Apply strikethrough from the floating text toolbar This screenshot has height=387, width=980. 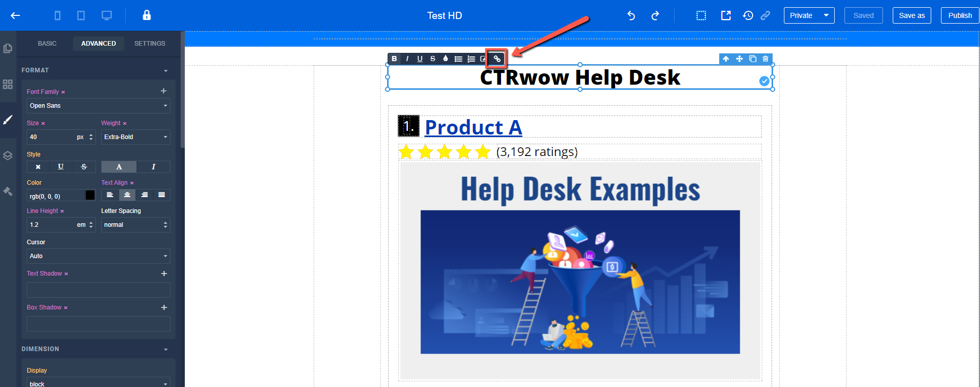[x=433, y=59]
